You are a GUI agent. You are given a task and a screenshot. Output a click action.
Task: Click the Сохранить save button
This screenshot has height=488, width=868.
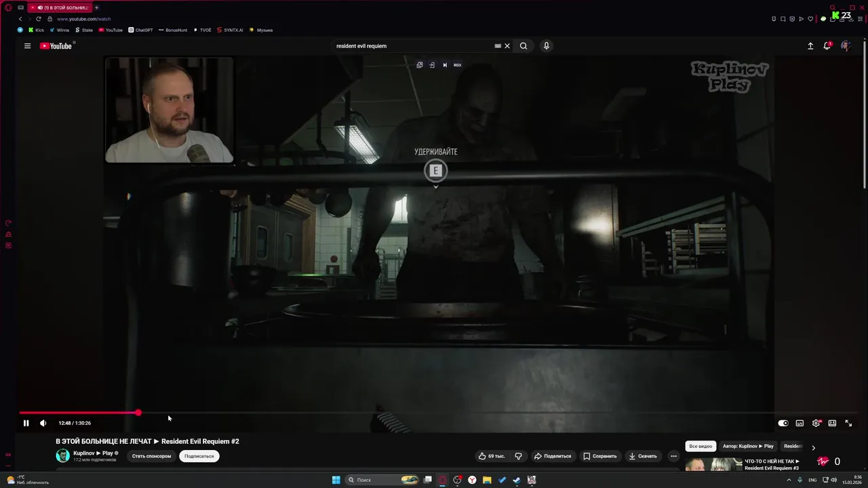point(600,456)
